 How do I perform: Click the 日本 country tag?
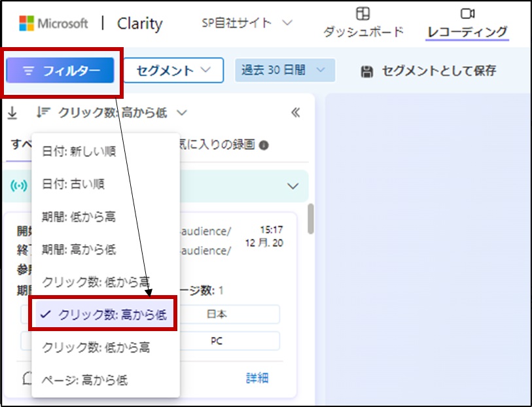[217, 314]
